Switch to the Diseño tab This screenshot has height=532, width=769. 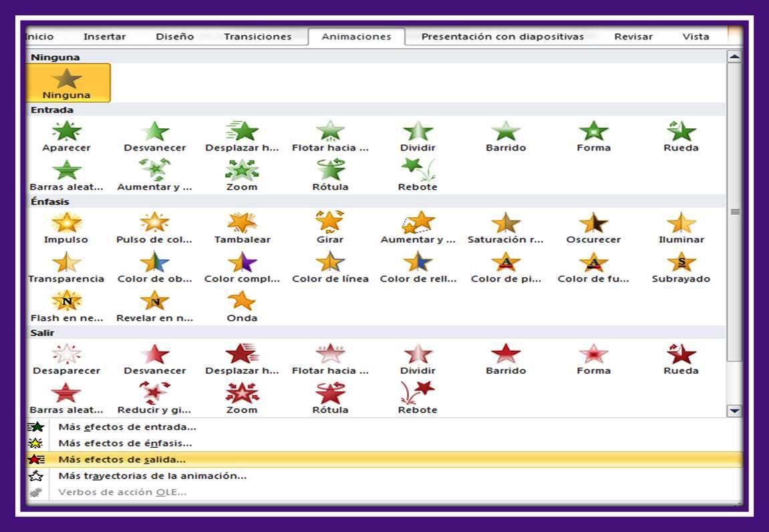click(x=174, y=36)
